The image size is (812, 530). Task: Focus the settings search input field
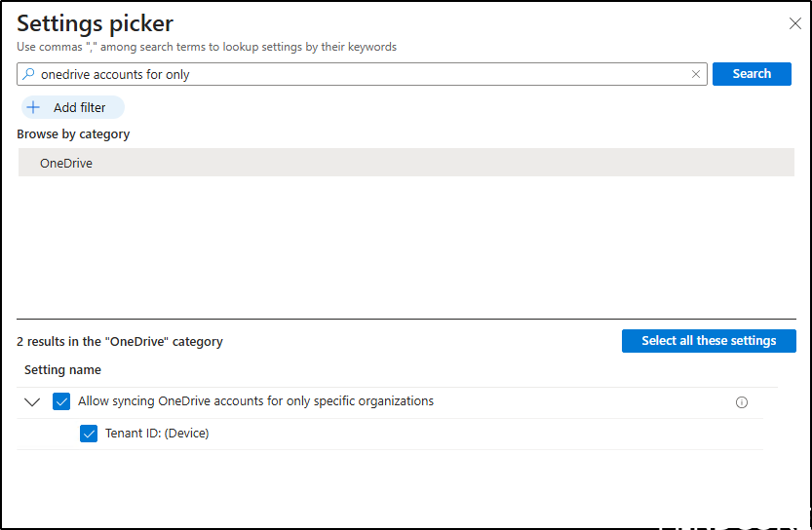tap(361, 74)
